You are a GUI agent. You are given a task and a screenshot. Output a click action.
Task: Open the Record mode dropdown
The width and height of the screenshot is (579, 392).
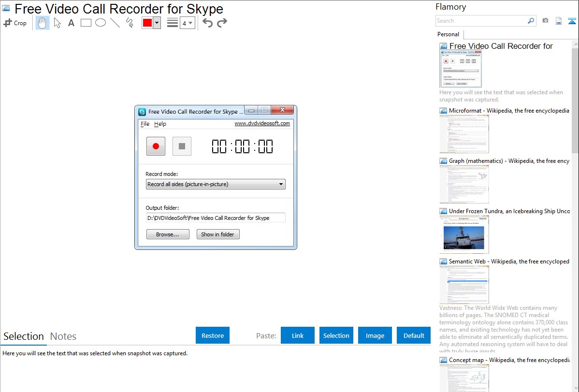[216, 184]
